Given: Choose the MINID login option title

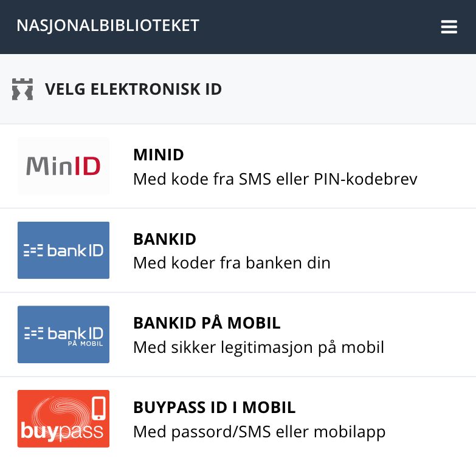Looking at the screenshot, I should point(159,155).
